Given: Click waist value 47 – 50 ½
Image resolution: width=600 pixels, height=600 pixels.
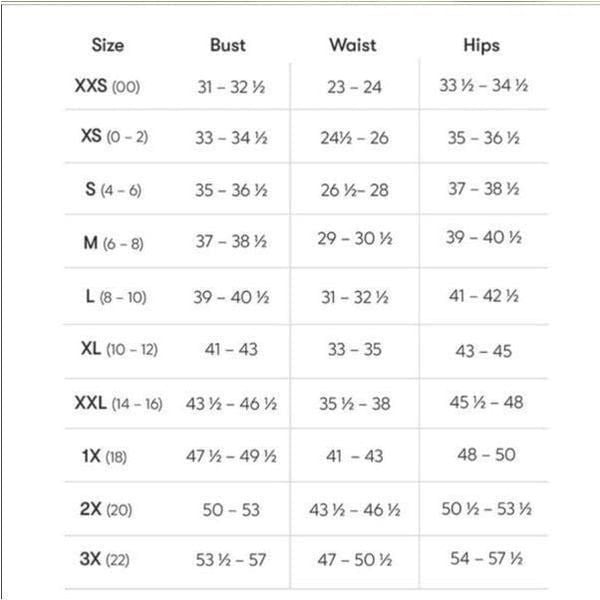Looking at the screenshot, I should [355, 560].
